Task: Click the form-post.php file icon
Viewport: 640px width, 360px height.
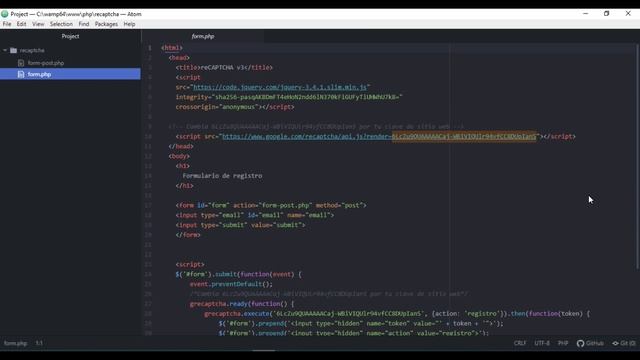Action: [x=21, y=63]
